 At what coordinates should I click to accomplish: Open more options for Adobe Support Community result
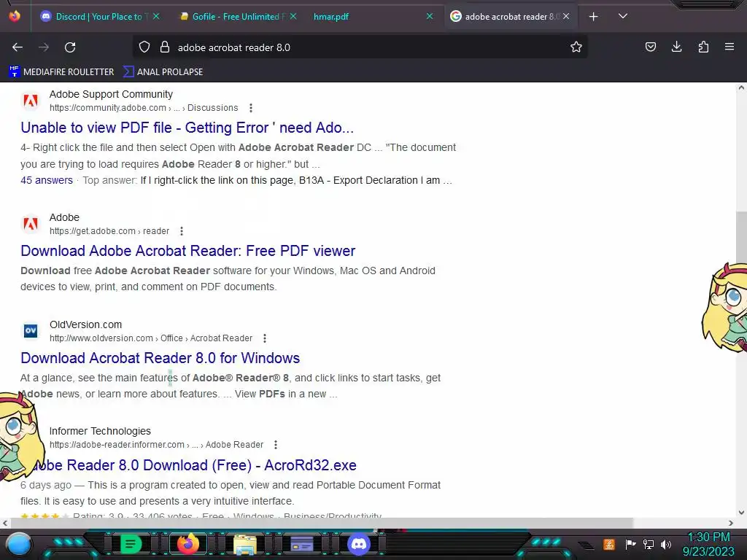tap(251, 108)
